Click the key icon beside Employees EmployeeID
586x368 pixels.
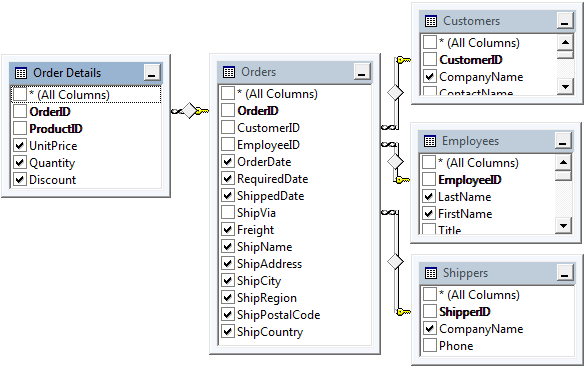403,180
